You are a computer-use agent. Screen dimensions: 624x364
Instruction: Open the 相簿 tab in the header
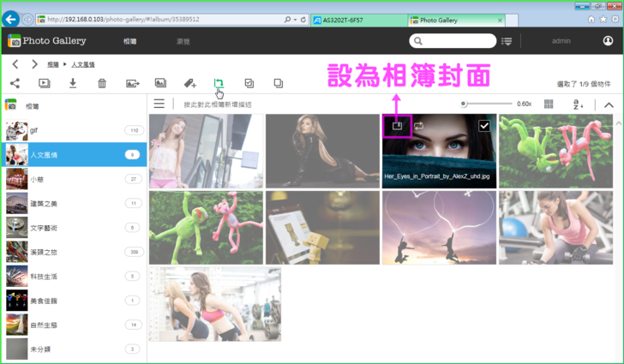point(129,41)
